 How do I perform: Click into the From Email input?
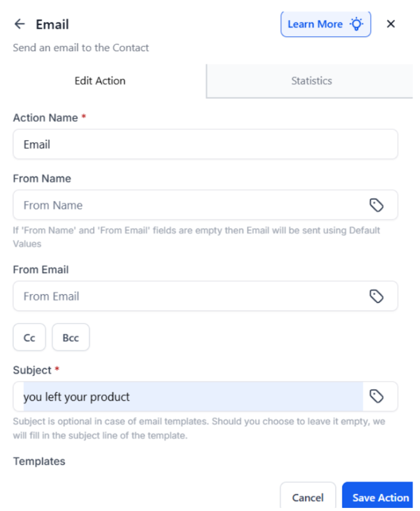[x=187, y=296]
